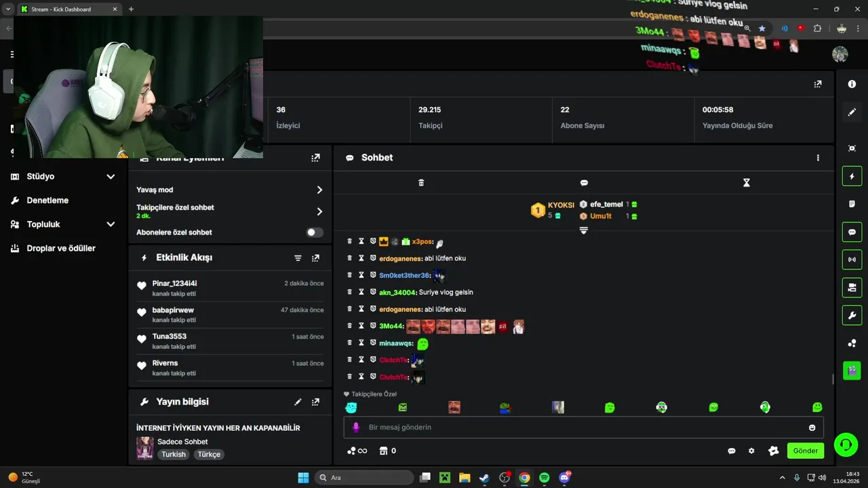Toggle the broadcast signal panel button
Viewport: 868px width, 488px height.
[852, 260]
